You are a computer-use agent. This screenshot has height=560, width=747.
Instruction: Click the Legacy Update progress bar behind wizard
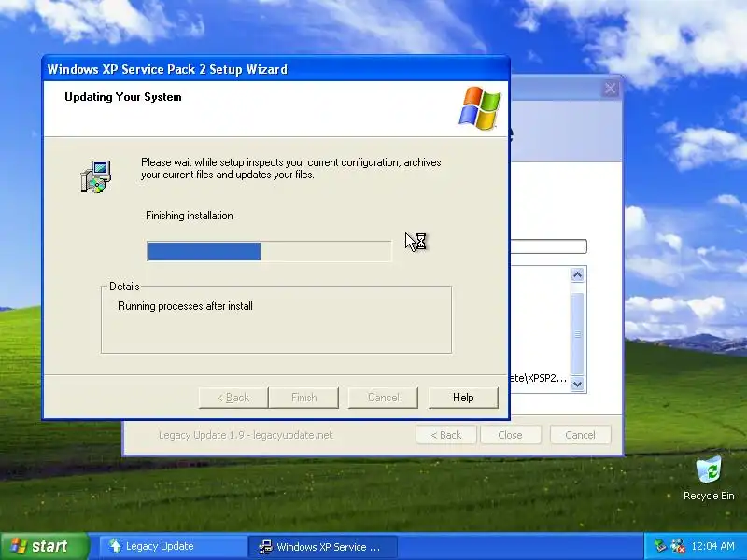(548, 246)
